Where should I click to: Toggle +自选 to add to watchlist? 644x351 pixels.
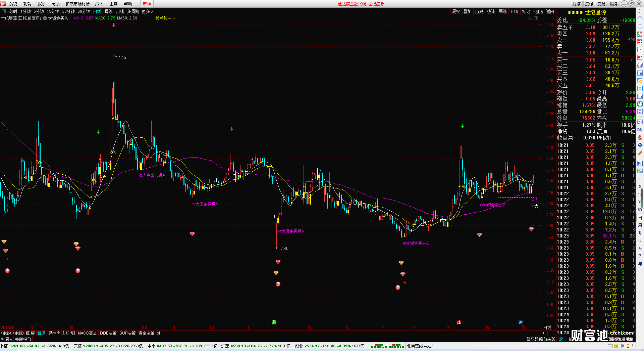538,11
